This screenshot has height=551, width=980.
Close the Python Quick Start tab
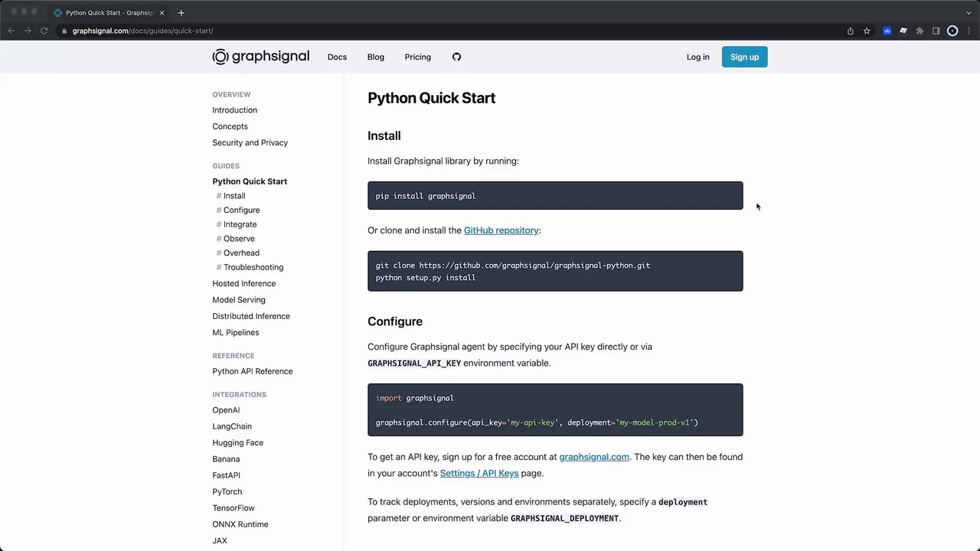pyautogui.click(x=162, y=13)
